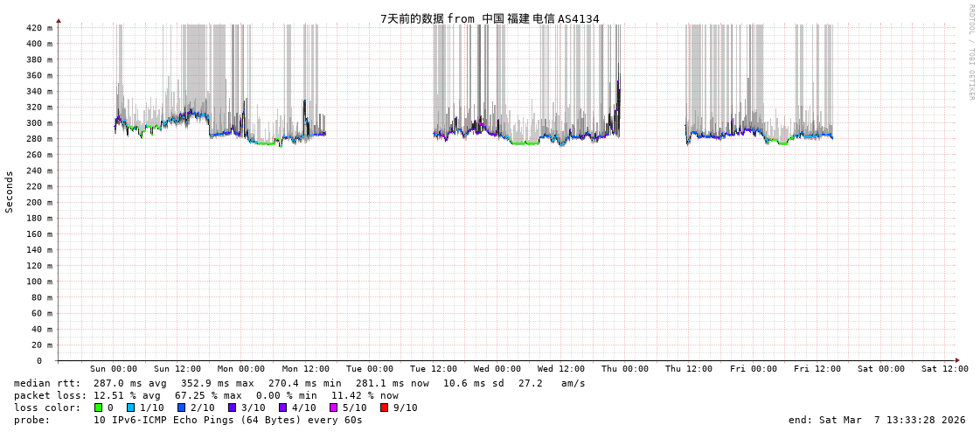The image size is (980, 432).
Task: Click the Seconds y-axis label
Action: [x=10, y=192]
